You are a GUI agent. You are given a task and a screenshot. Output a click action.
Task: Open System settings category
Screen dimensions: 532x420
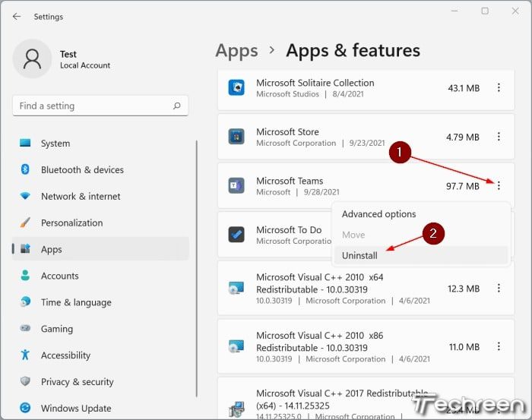[x=100, y=143]
